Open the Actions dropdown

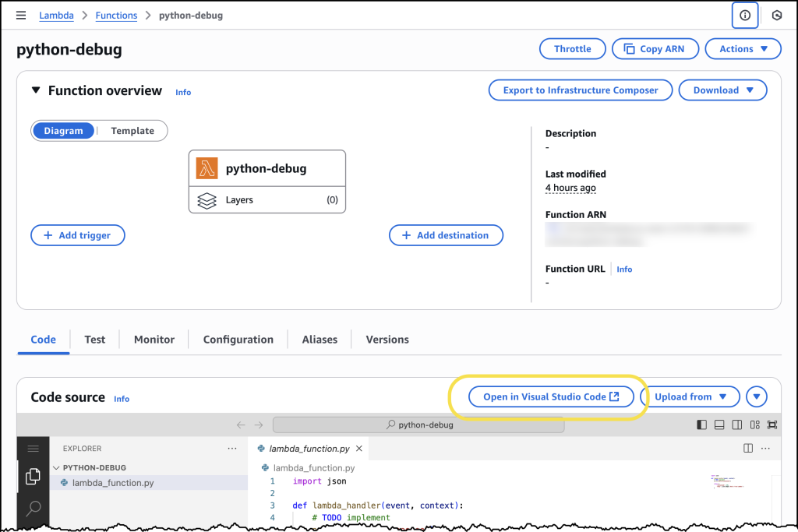click(x=743, y=48)
